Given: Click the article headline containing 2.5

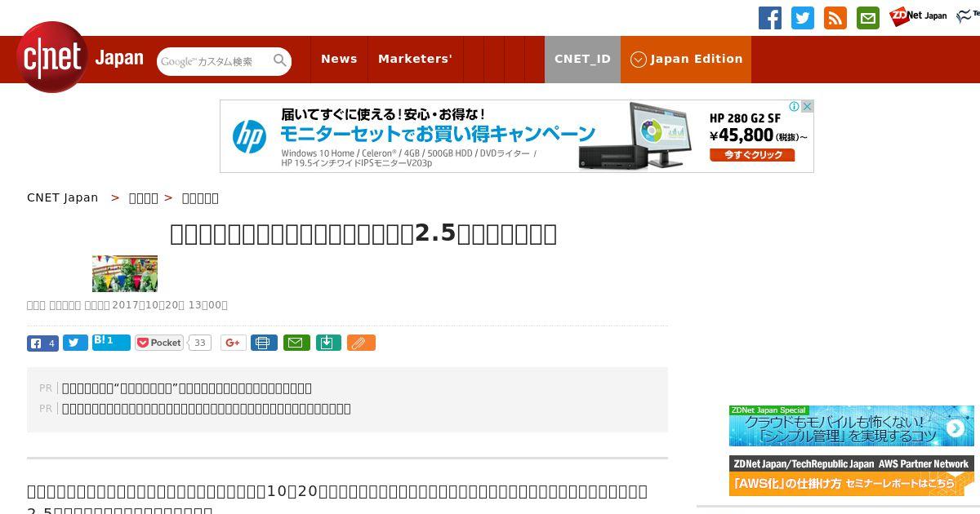Looking at the screenshot, I should (x=363, y=233).
